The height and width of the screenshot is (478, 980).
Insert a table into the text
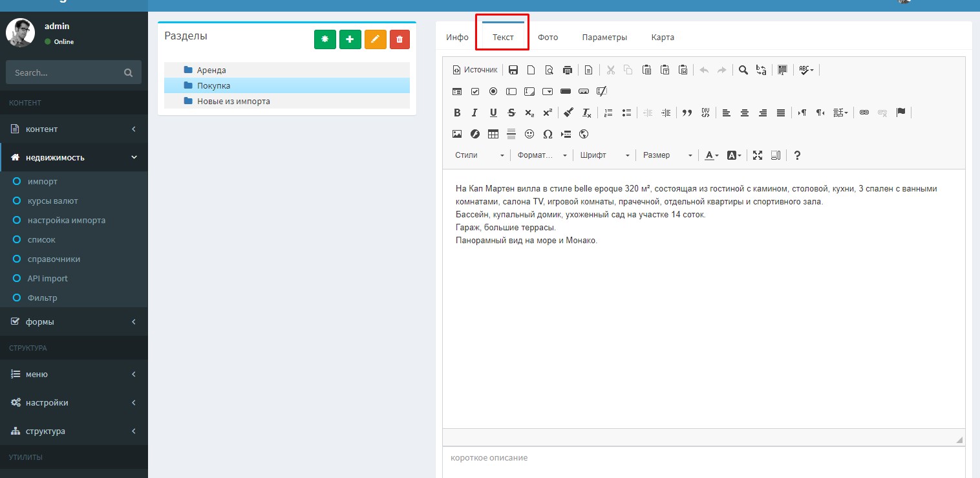493,134
